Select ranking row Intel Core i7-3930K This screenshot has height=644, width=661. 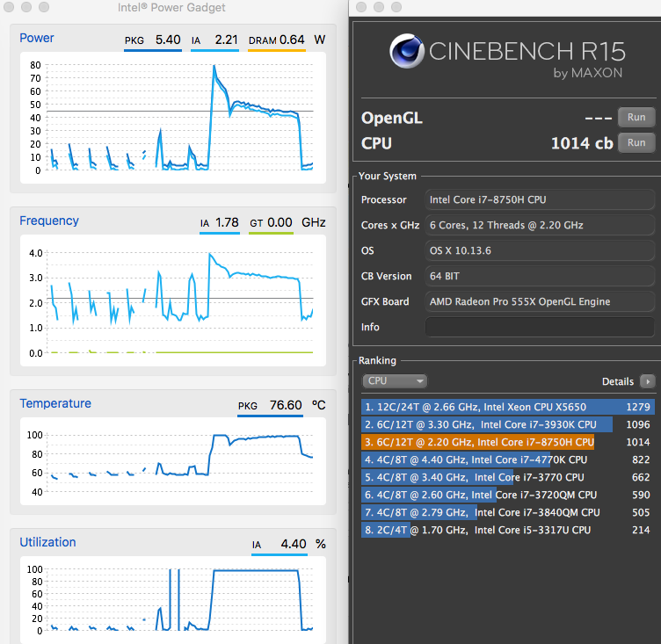click(x=507, y=424)
